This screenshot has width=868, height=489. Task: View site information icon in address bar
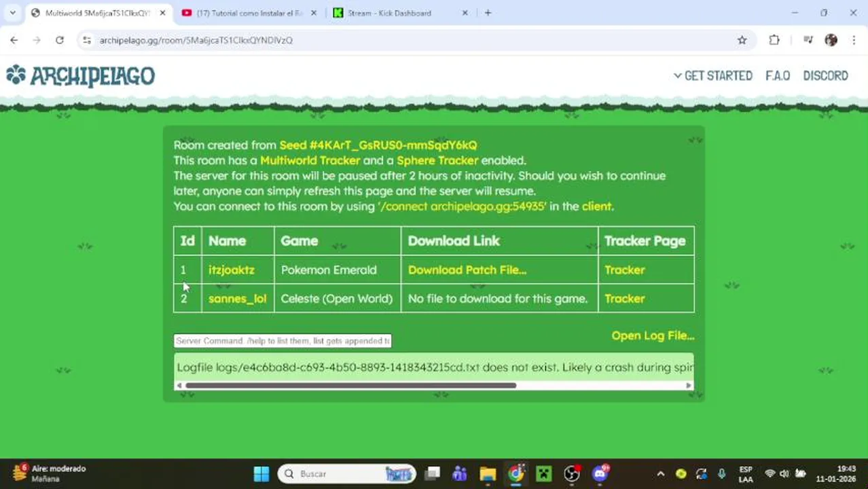pos(87,40)
